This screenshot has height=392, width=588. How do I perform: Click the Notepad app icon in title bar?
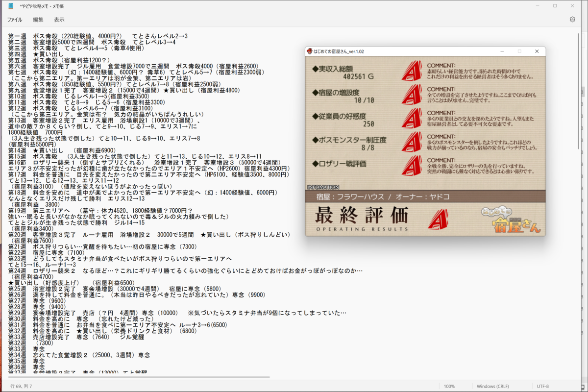pos(11,6)
